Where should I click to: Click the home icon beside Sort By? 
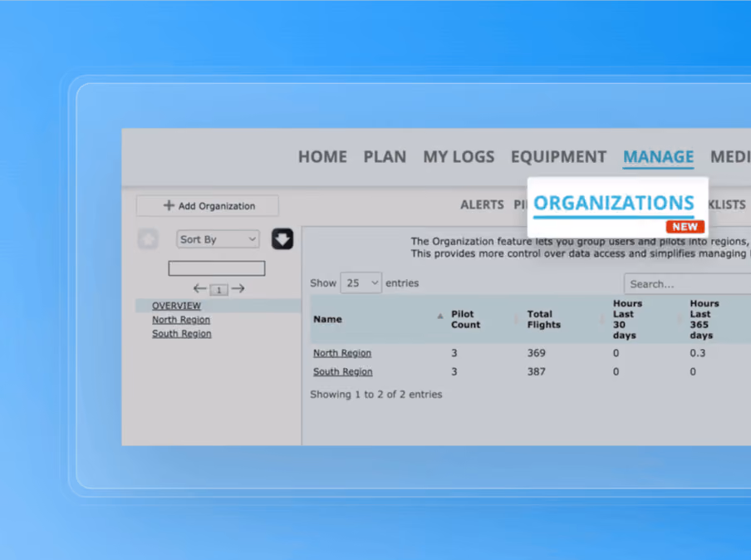point(148,238)
